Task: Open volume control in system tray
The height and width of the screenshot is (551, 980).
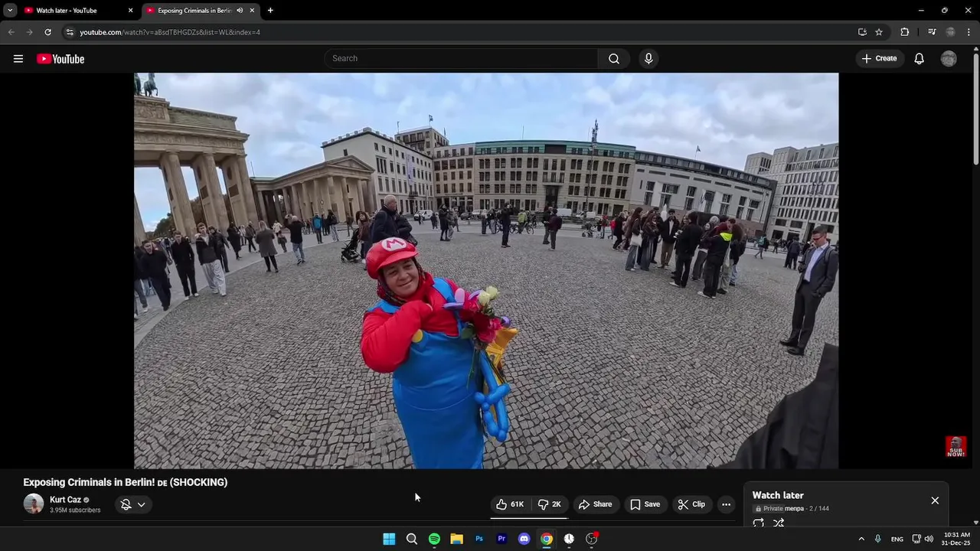Action: click(x=929, y=539)
